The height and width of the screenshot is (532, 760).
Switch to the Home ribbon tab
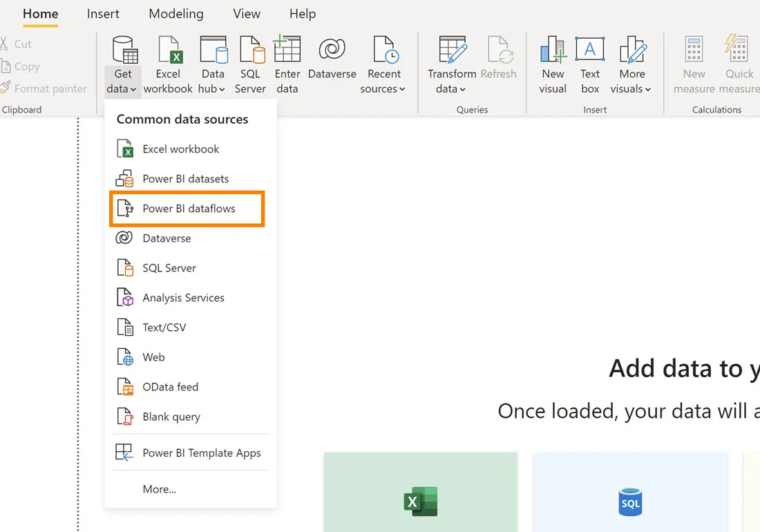pos(40,14)
